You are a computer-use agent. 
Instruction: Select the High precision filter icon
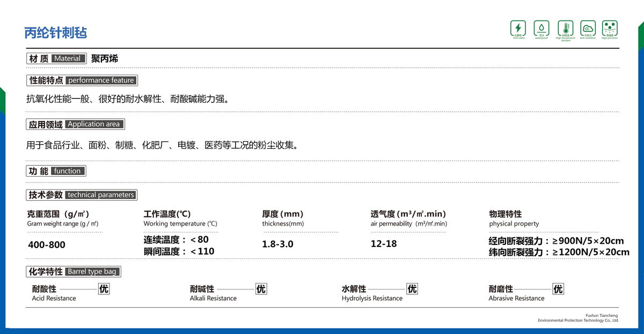610,28
